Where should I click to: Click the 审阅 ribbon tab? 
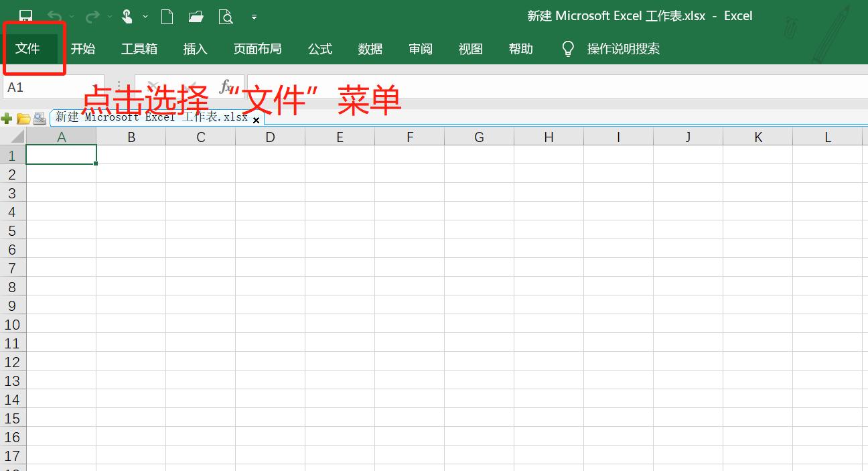click(x=420, y=48)
